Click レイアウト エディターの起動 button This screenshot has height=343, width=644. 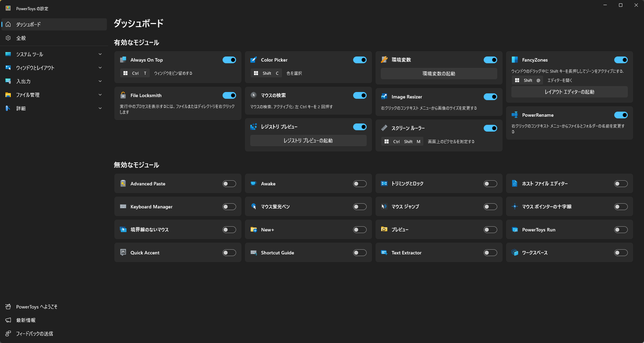[569, 92]
